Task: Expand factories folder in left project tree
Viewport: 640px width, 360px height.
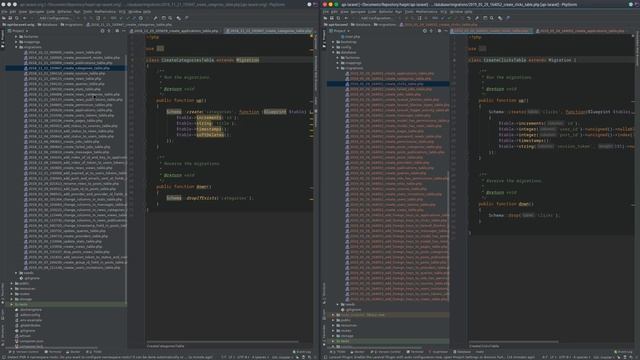Action: 16,36
